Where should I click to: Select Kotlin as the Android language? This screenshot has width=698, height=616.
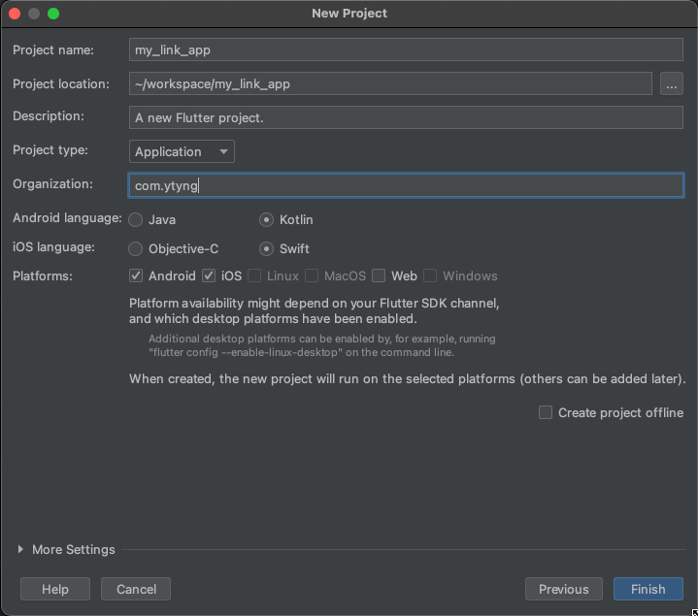(x=266, y=219)
